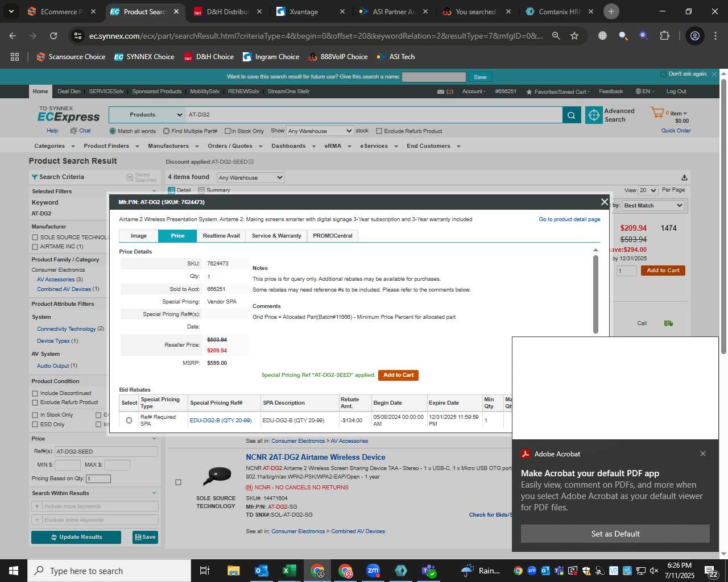Click the Ref#(s) input with AT-DG2-SEED
728x582 pixels.
coord(106,452)
